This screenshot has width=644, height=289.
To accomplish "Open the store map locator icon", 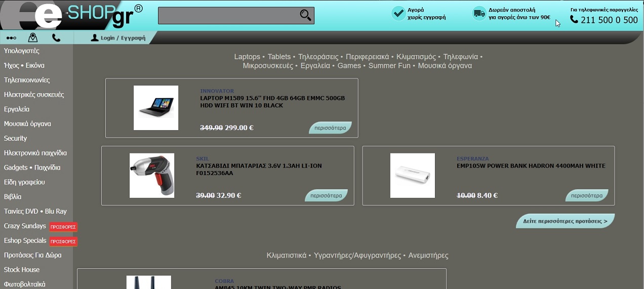I will (33, 37).
